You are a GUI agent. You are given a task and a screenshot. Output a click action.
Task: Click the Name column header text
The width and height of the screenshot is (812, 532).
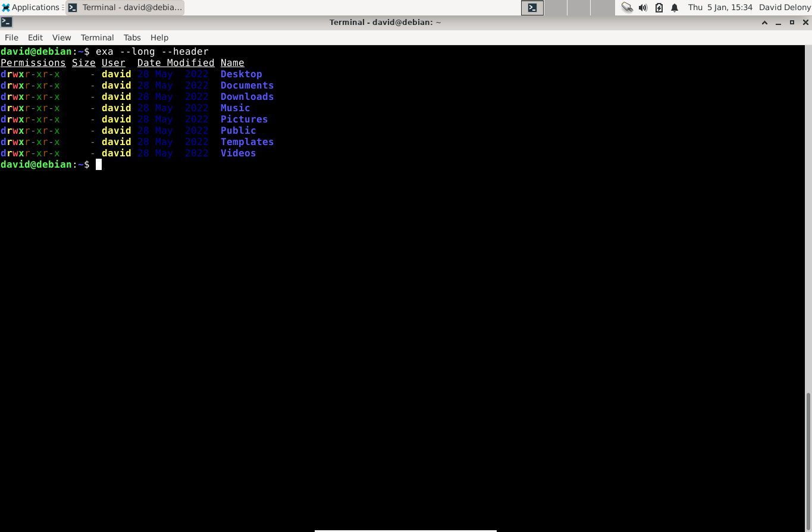pos(233,63)
